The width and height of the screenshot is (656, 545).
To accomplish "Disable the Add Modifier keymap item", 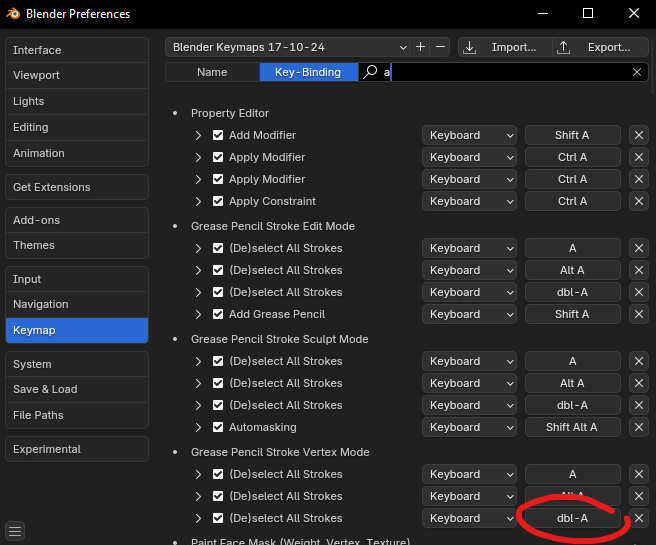I will point(218,135).
